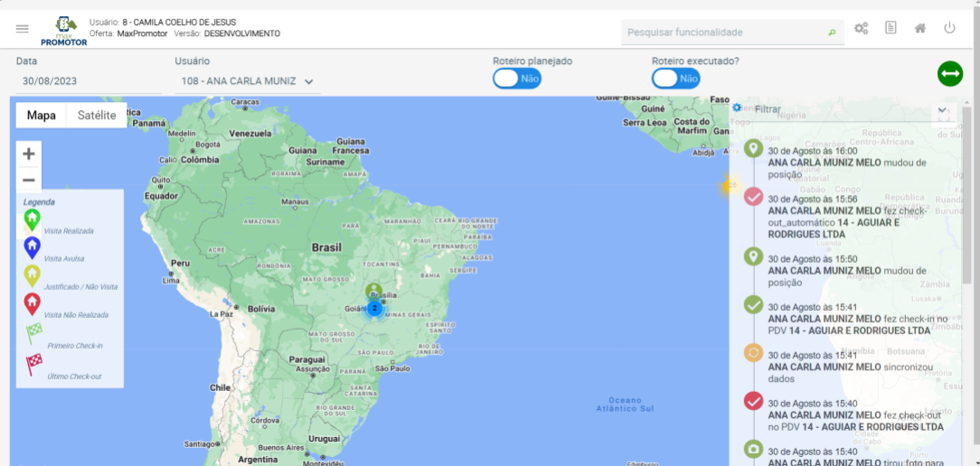Click text '30 de Agosto às 15:56'
Viewport: 980px width, 466px height.
[813, 199]
